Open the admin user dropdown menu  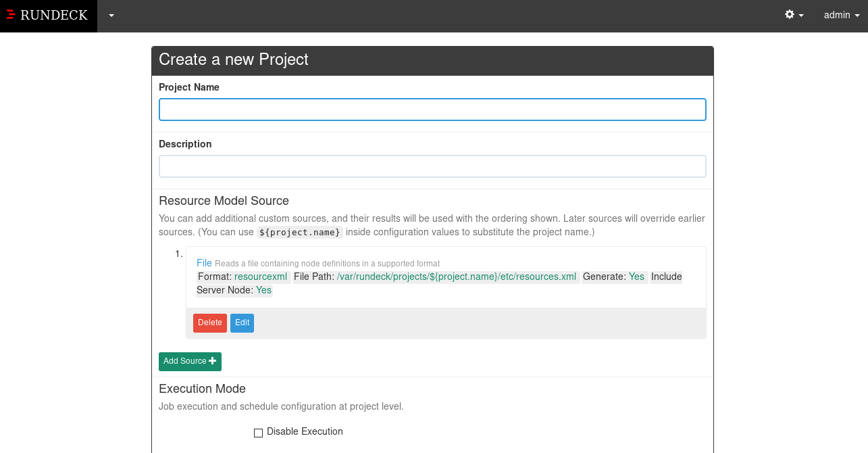tap(841, 15)
